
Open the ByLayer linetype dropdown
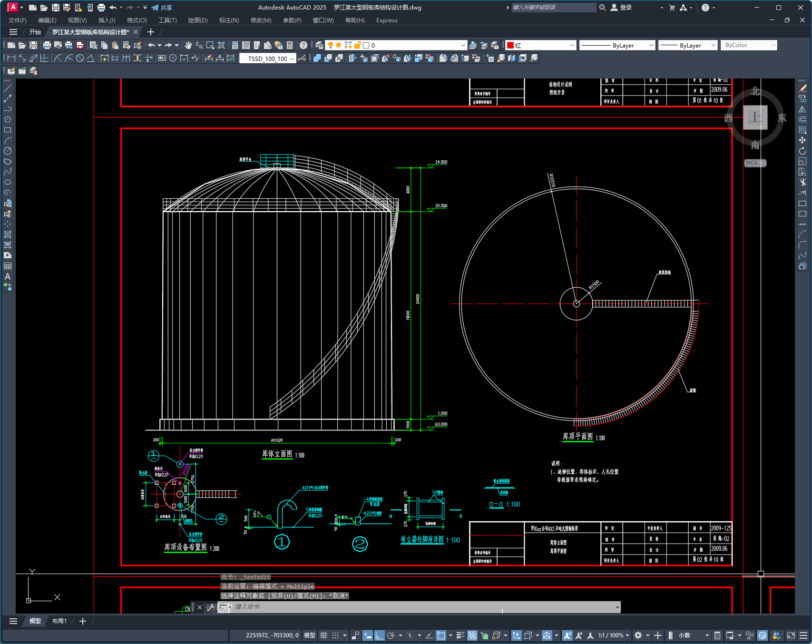pyautogui.click(x=651, y=45)
